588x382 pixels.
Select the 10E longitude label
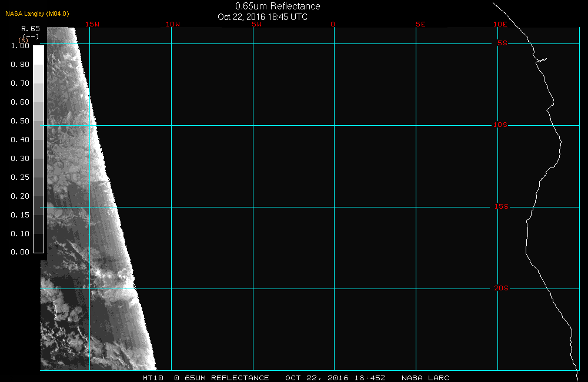(500, 24)
